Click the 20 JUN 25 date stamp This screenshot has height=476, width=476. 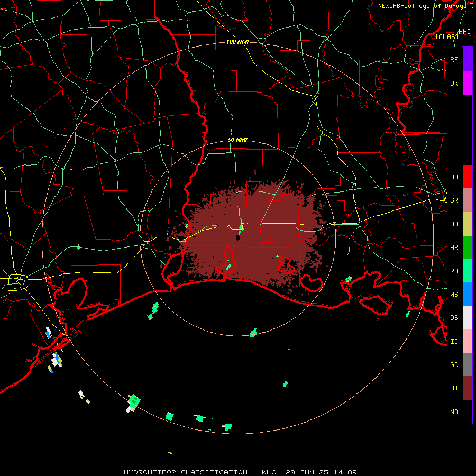click(x=308, y=472)
